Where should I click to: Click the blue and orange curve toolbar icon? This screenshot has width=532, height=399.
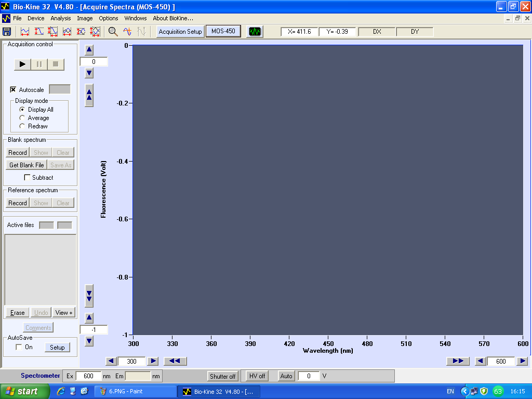[x=128, y=32]
